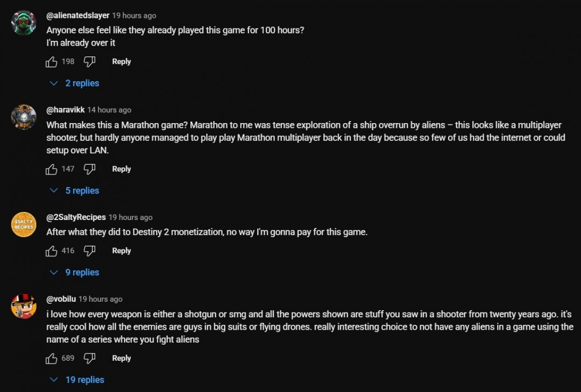Click @haravikk's profile avatar
This screenshot has height=392, width=581.
tap(24, 117)
